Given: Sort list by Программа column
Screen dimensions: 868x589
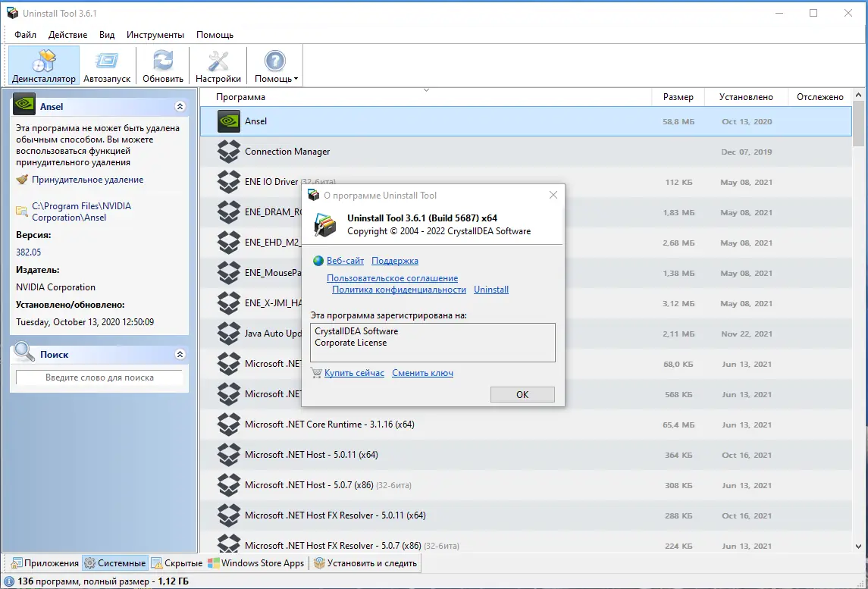Looking at the screenshot, I should click(240, 97).
